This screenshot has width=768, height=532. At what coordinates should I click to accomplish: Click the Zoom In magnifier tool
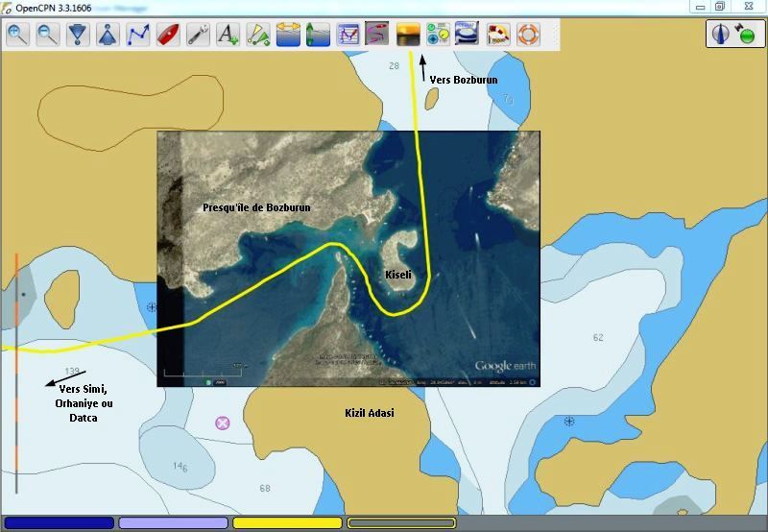point(17,35)
